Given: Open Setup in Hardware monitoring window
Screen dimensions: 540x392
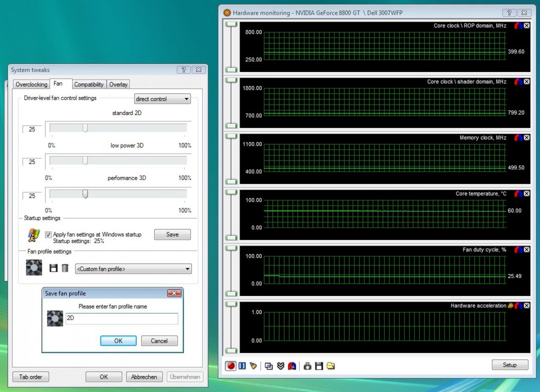Looking at the screenshot, I should (510, 365).
